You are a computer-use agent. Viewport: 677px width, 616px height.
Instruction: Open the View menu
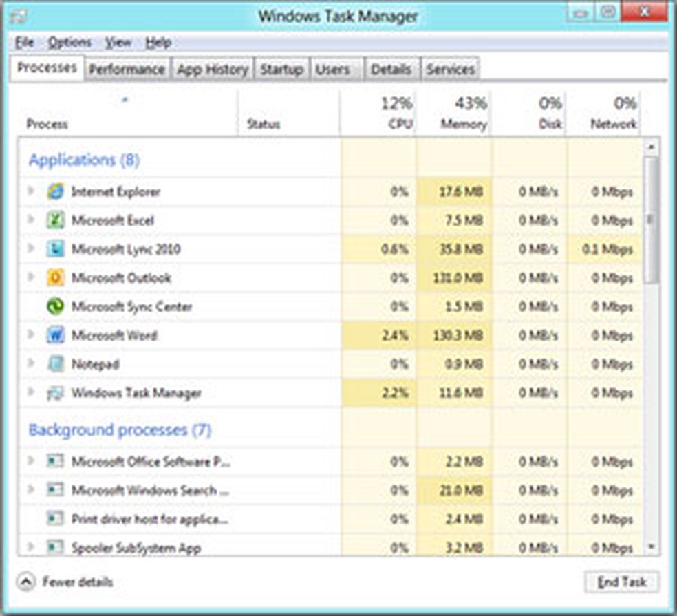tap(118, 43)
